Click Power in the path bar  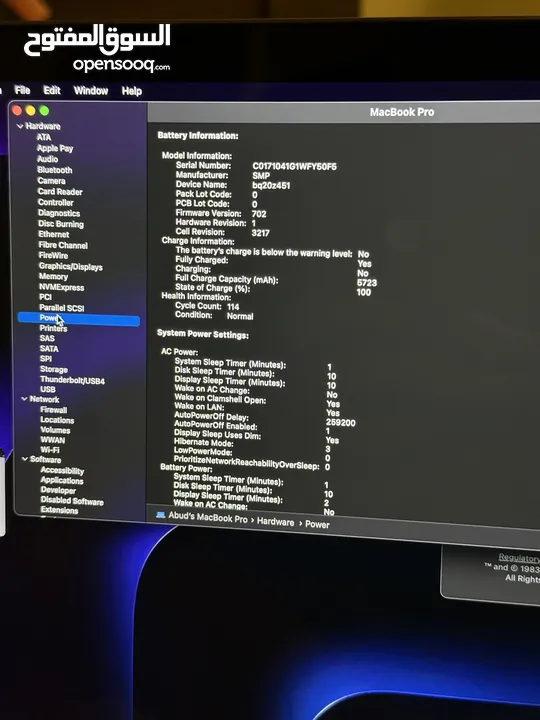pyautogui.click(x=317, y=524)
